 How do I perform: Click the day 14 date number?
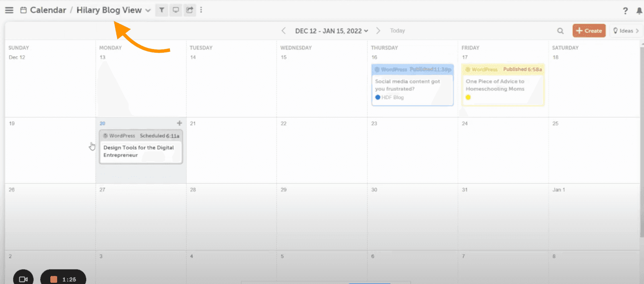[193, 57]
